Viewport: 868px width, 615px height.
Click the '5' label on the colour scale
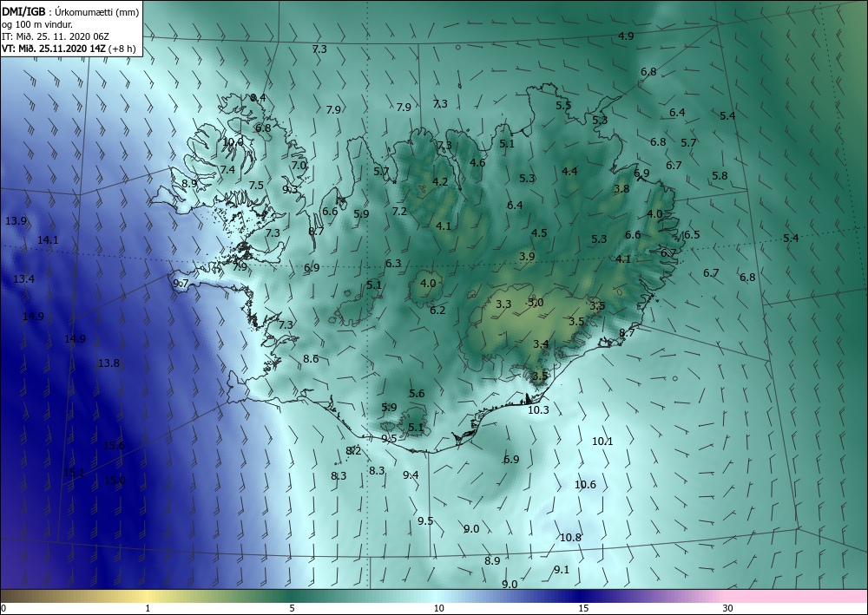point(292,608)
